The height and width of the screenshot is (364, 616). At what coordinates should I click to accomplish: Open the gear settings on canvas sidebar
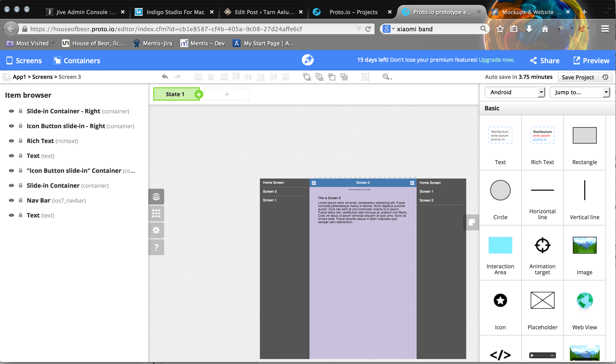pos(156,230)
